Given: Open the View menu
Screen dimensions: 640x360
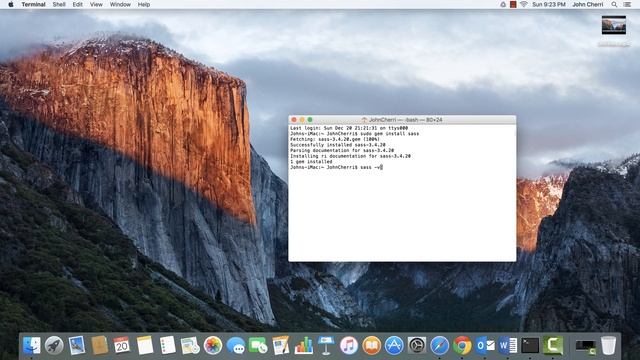Looking at the screenshot, I should point(96,4).
